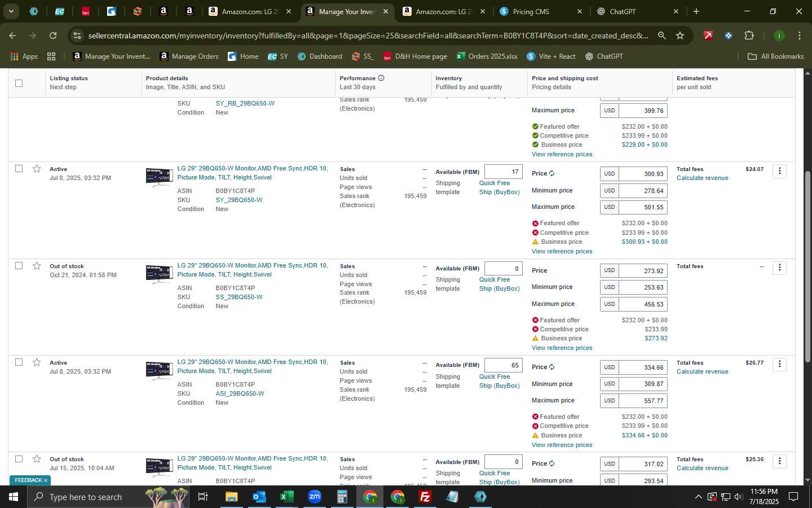The width and height of the screenshot is (812, 508).
Task: Open the Chrome three-dot menu
Action: tap(799, 36)
